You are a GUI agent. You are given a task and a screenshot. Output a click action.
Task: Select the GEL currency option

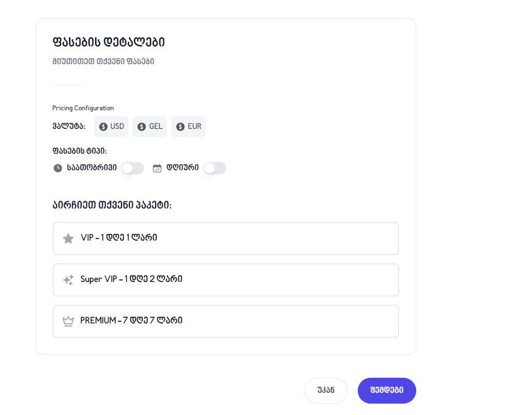149,126
